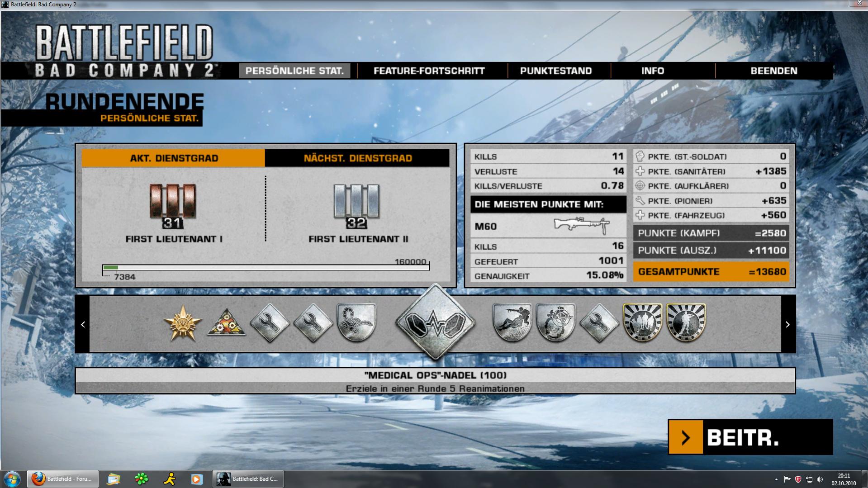Open the AIM running man taskbar icon
The image size is (868, 488).
(x=170, y=479)
